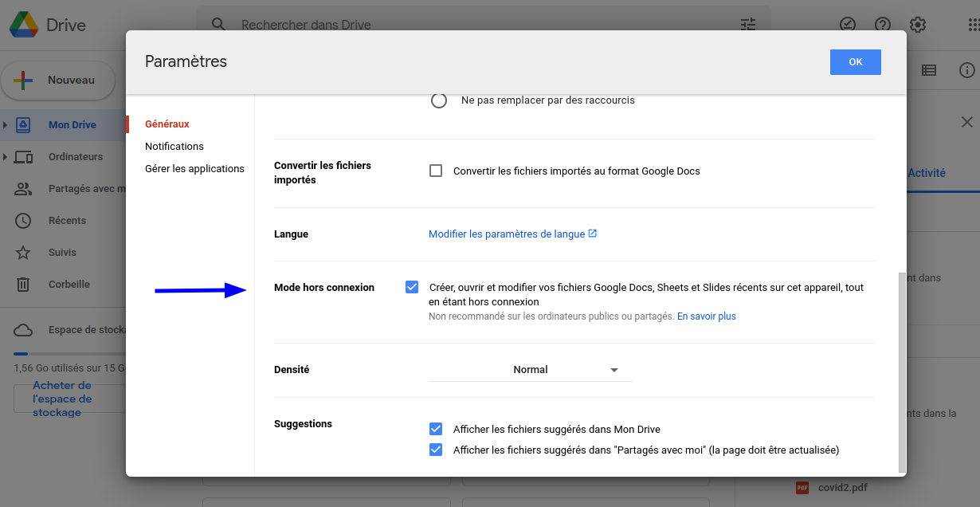
Task: Click the search magnifier icon
Action: [218, 24]
